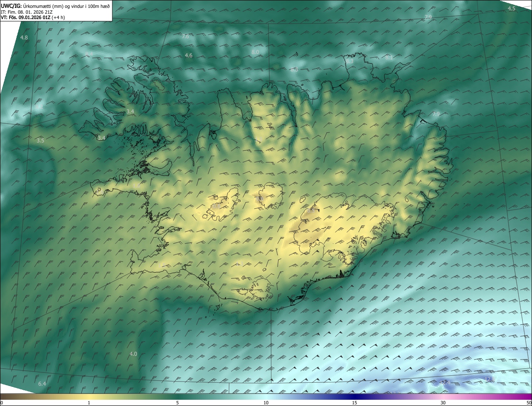Click the map title "Úrkomumætti (mm) og vindur í 100m hæð"

pos(66,6)
